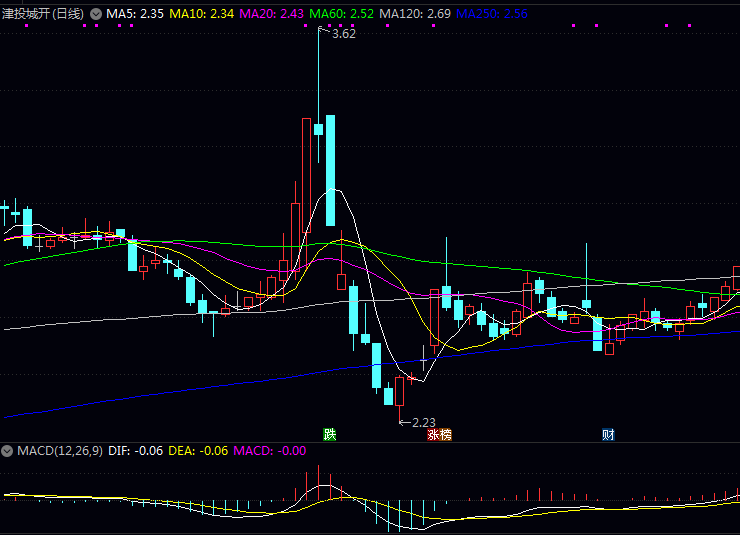The width and height of the screenshot is (740, 535).
Task: Click the 2.23 low price annotation
Action: (x=423, y=422)
